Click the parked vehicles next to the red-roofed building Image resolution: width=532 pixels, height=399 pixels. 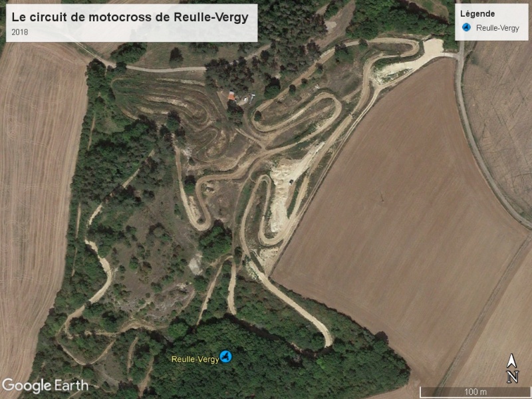point(247,99)
